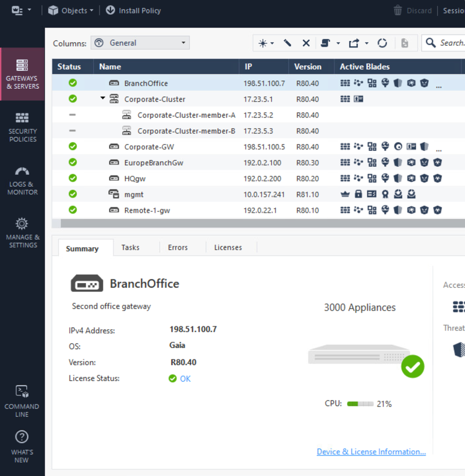Click the BranchOffice blades ellipsis
465x476 pixels.
[439, 87]
